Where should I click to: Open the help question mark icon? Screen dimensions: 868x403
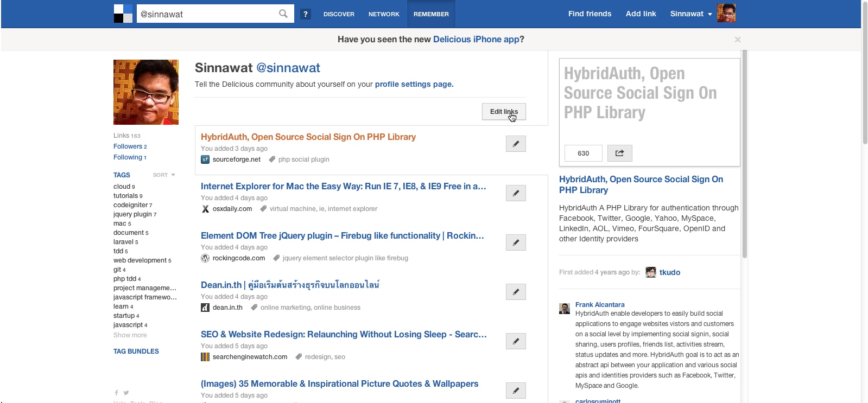[306, 14]
